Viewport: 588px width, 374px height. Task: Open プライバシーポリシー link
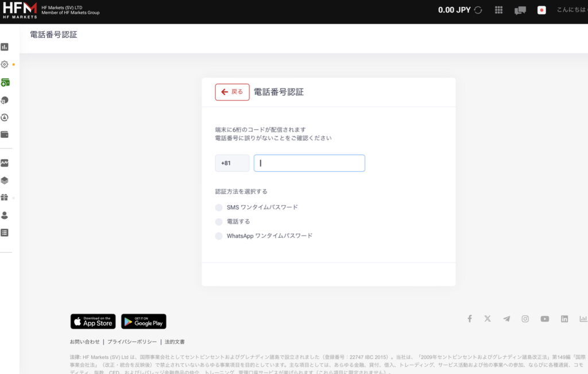tap(132, 342)
